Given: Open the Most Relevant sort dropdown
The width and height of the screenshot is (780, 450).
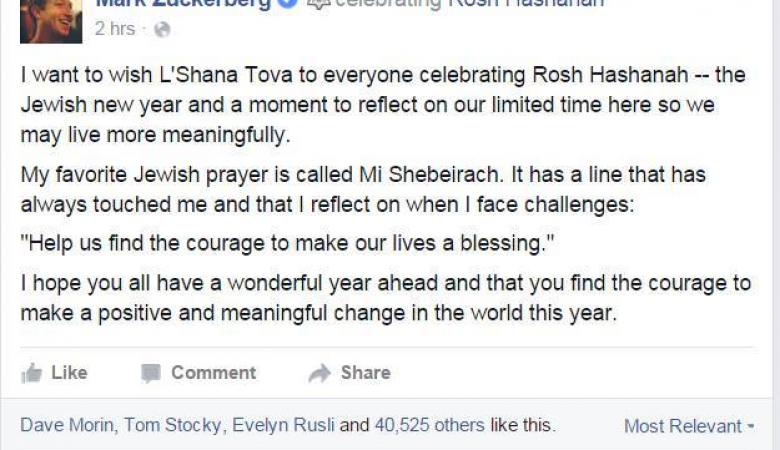Looking at the screenshot, I should pos(683,426).
